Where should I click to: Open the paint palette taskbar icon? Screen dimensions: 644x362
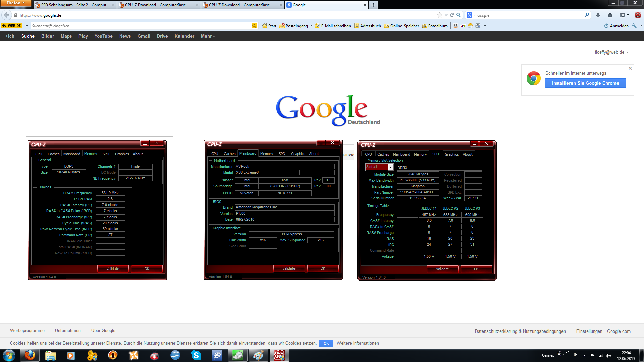pos(258,355)
